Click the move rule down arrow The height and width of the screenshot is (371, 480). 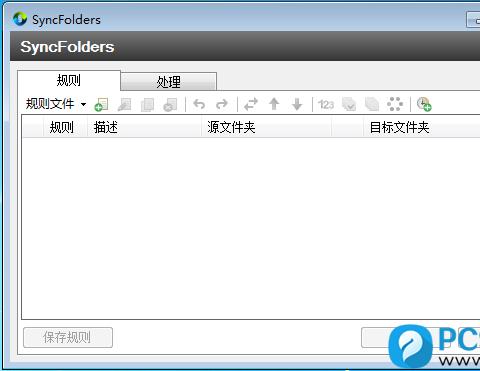(x=297, y=104)
